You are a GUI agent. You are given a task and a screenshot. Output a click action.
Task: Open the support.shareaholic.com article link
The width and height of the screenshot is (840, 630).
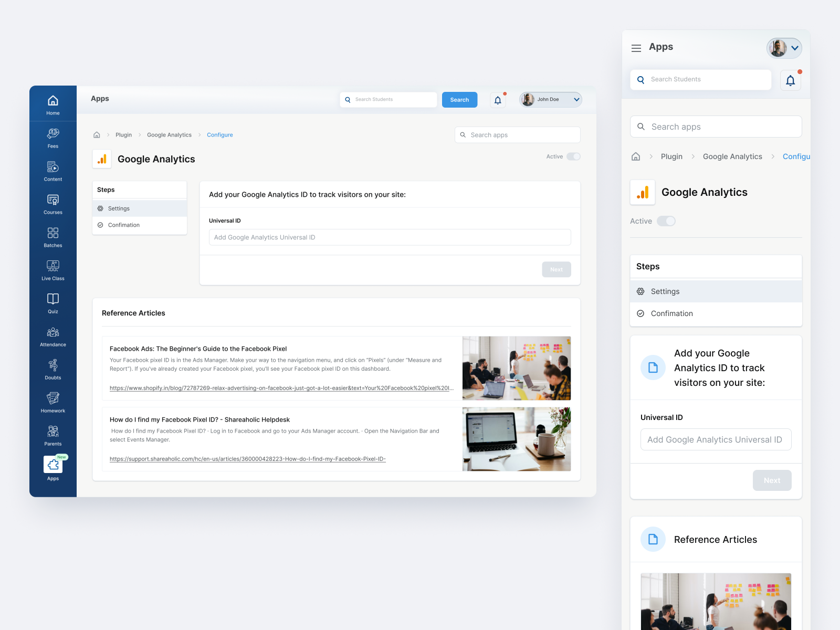pos(248,459)
